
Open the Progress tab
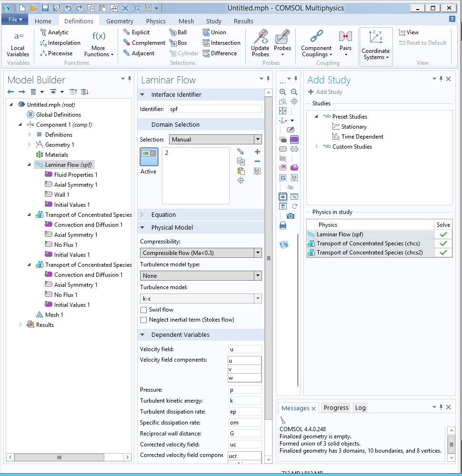336,408
